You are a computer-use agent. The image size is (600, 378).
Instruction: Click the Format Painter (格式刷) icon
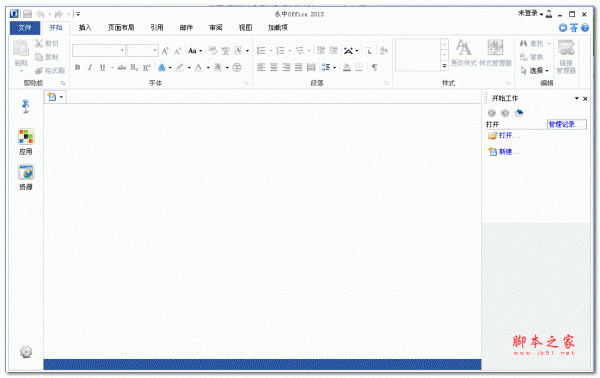pyautogui.click(x=39, y=71)
